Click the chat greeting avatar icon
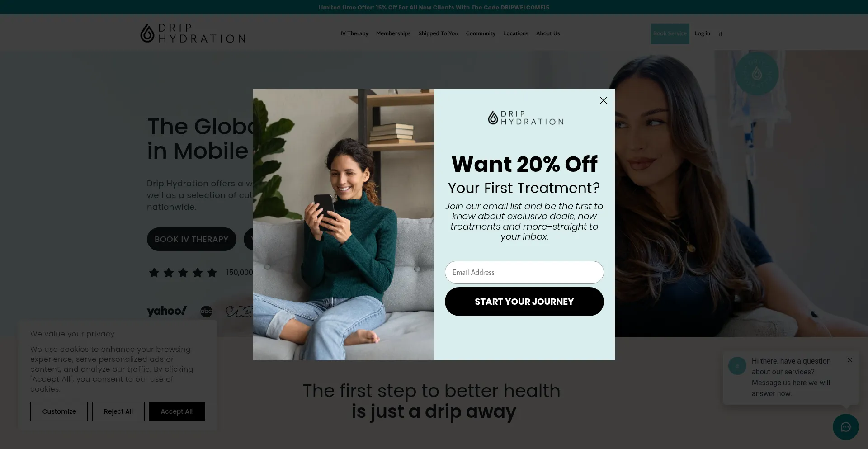 (737, 365)
